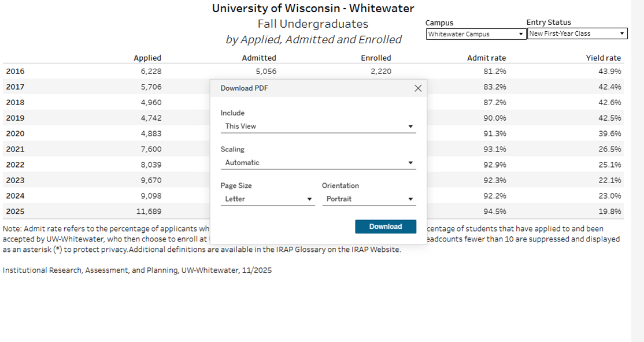
Task: Open the Campus filter dropdown
Action: coord(476,34)
